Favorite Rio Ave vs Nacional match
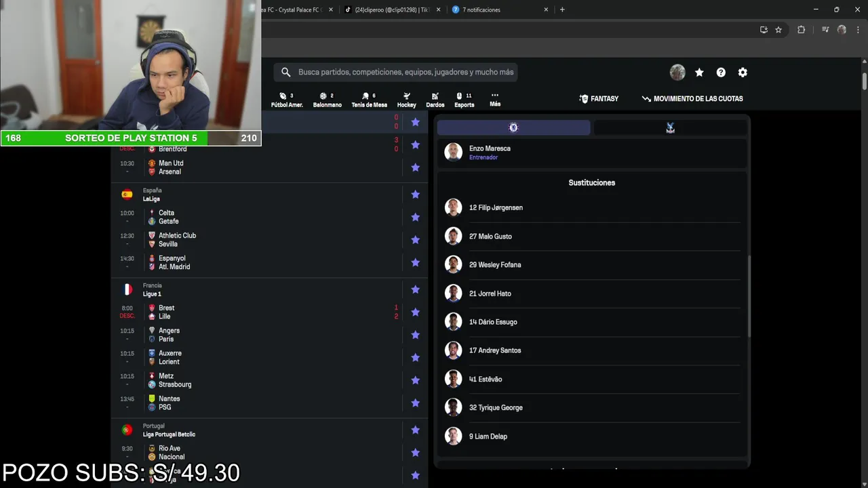Screen dimensions: 868x488 (x=416, y=453)
